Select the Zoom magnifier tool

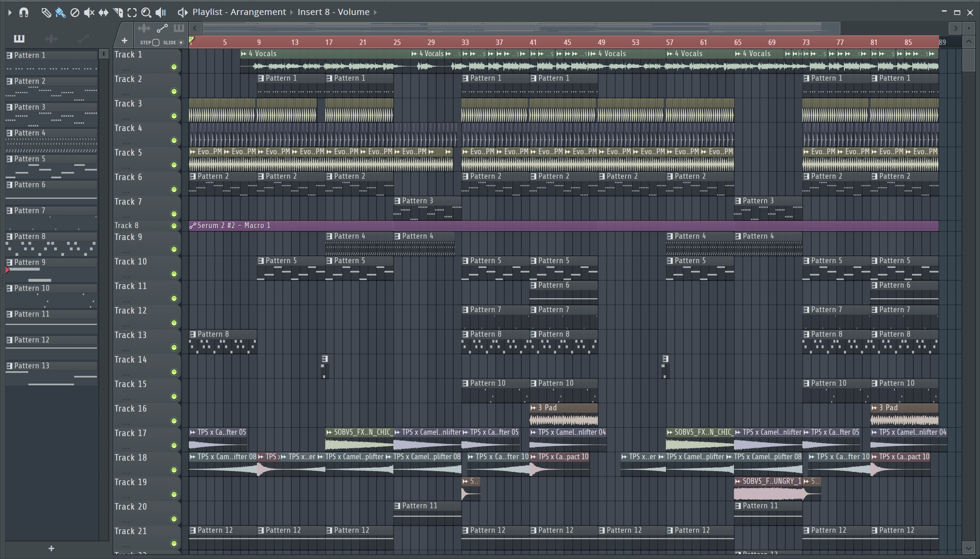146,13
